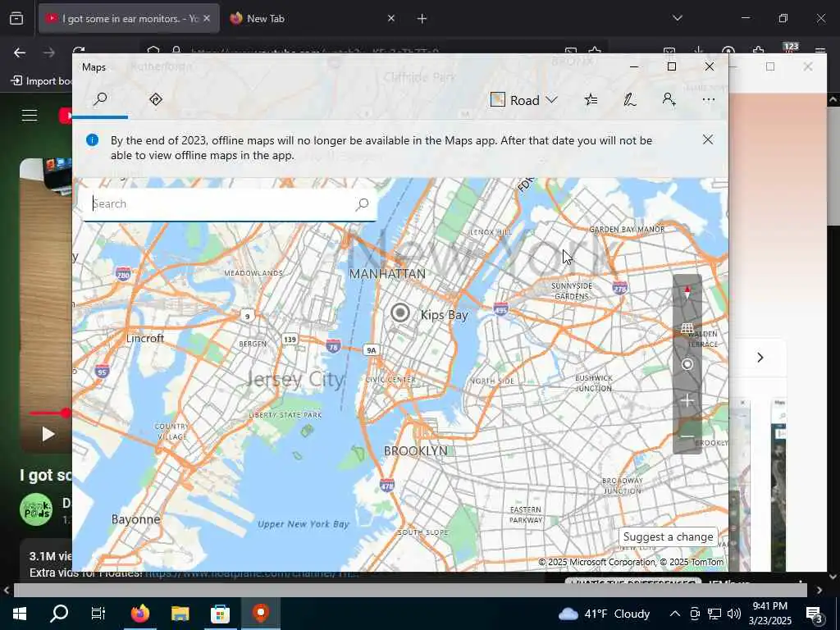
Task: Open the Windows Start menu
Action: 20,614
